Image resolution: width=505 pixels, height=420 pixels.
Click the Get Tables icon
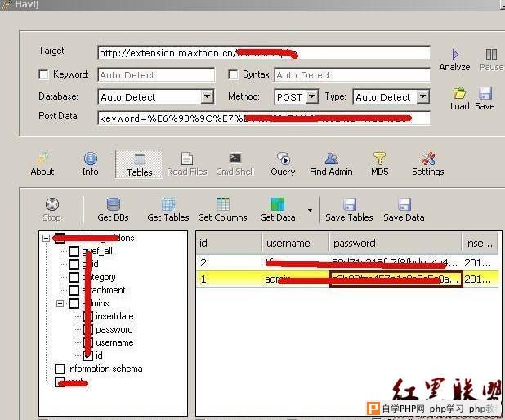[168, 204]
